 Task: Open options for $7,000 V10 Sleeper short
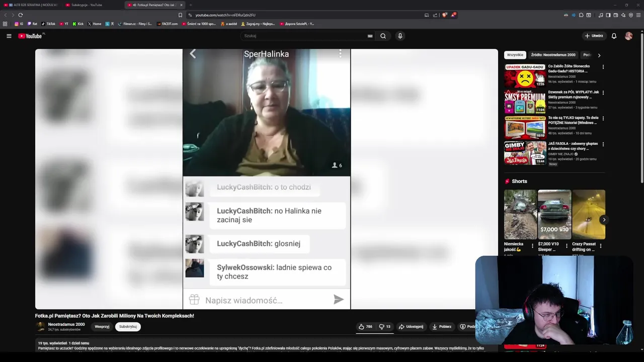(567, 246)
